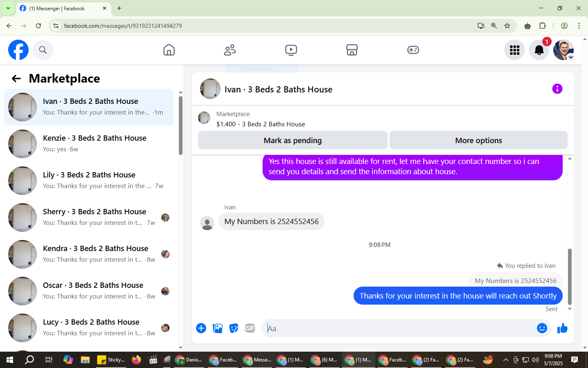Send a thumbs-up like
The image size is (588, 368).
[x=562, y=328]
